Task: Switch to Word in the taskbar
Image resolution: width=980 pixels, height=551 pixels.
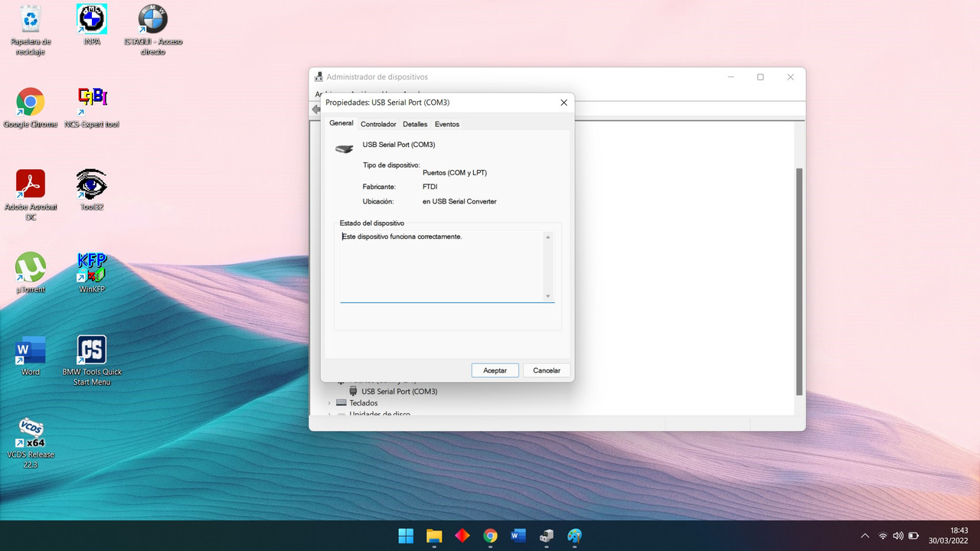Action: click(518, 536)
